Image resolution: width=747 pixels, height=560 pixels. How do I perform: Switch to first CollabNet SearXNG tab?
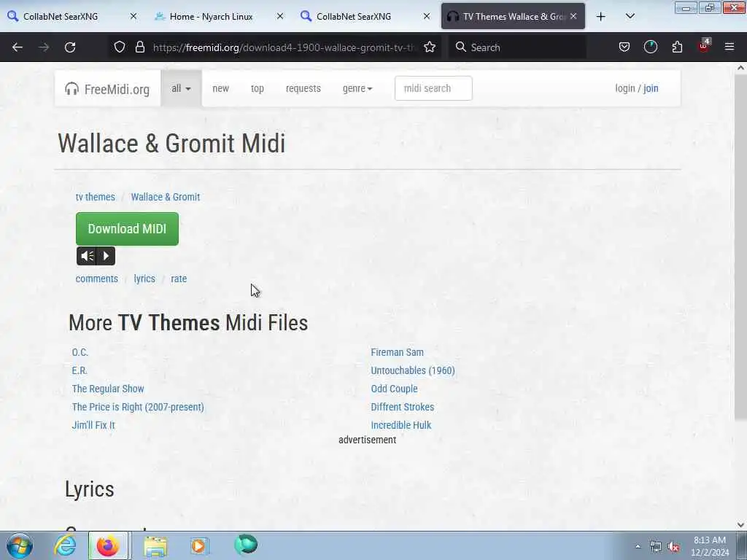61,17
